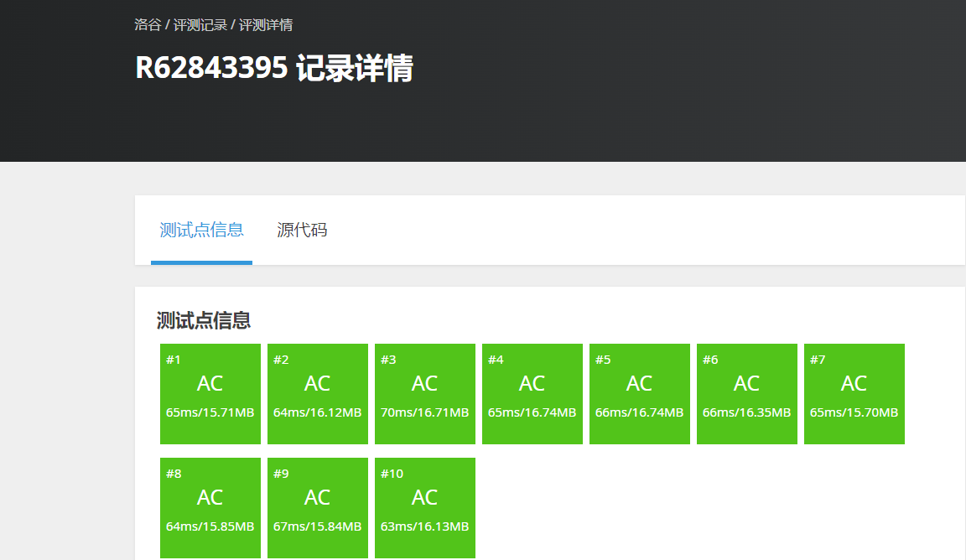Viewport: 966px width, 560px height.
Task: Switch to the 源代码 tab
Action: click(x=302, y=231)
